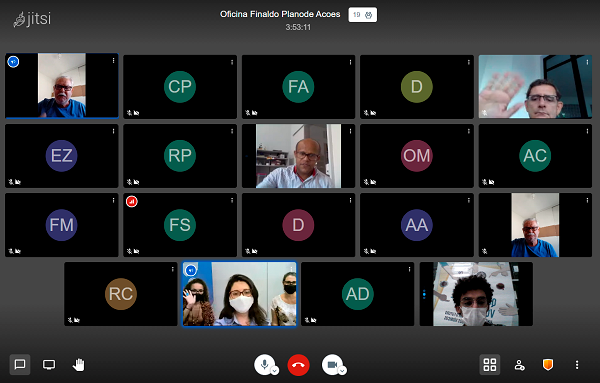Open invite people icon

click(519, 365)
